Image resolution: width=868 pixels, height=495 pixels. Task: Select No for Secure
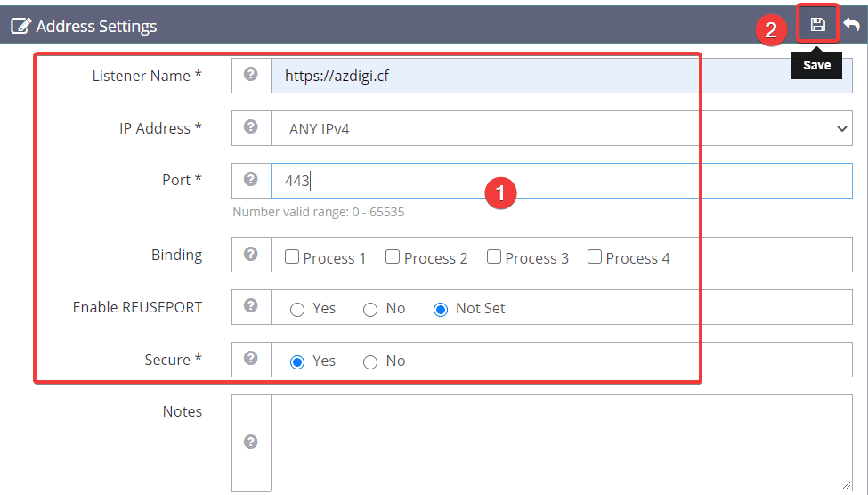point(370,362)
